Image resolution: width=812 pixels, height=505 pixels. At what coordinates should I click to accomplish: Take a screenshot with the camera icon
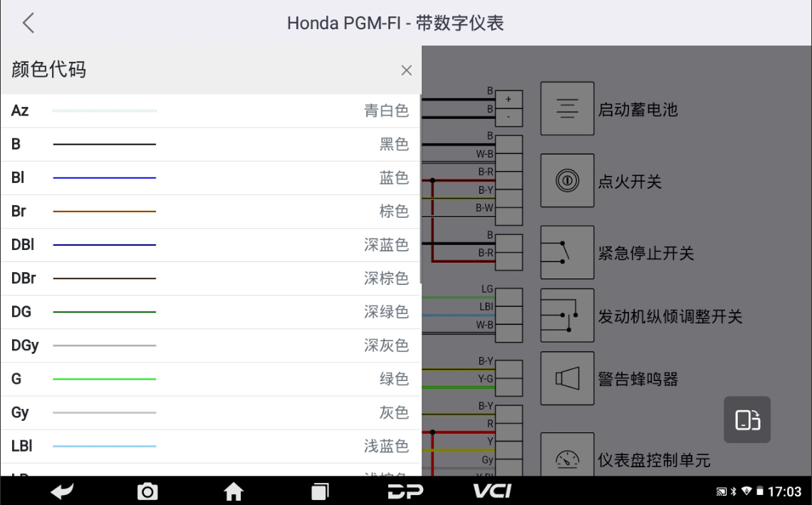pos(147,491)
